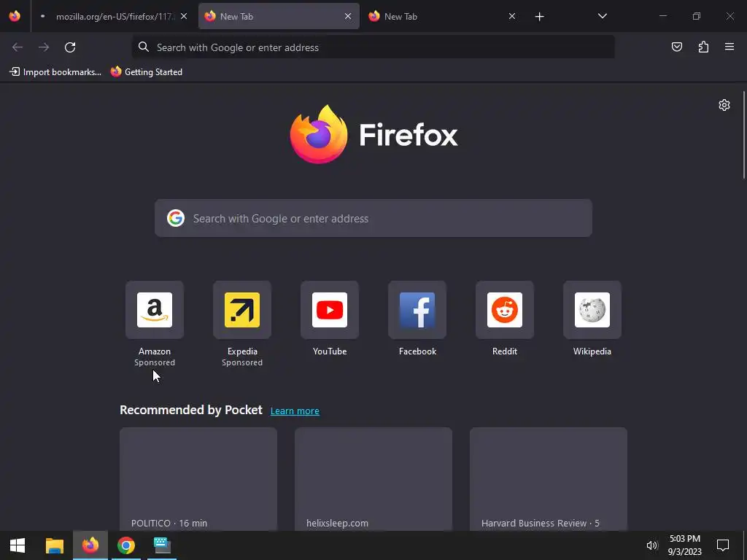Go forward using the forward arrow
This screenshot has height=560, width=747.
(x=44, y=47)
